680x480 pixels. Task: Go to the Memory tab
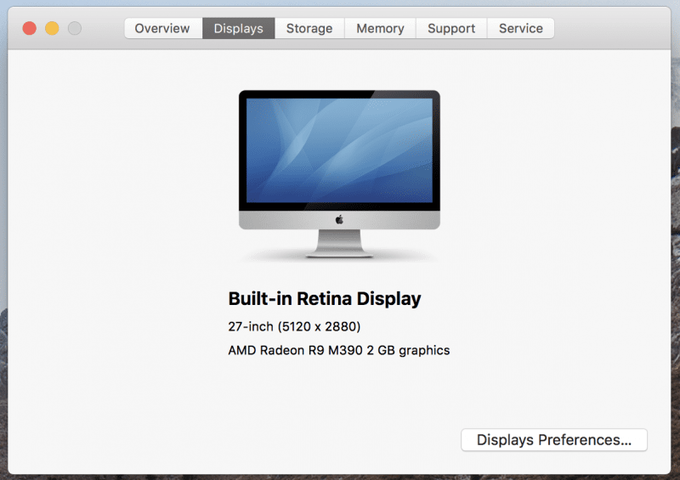point(380,28)
